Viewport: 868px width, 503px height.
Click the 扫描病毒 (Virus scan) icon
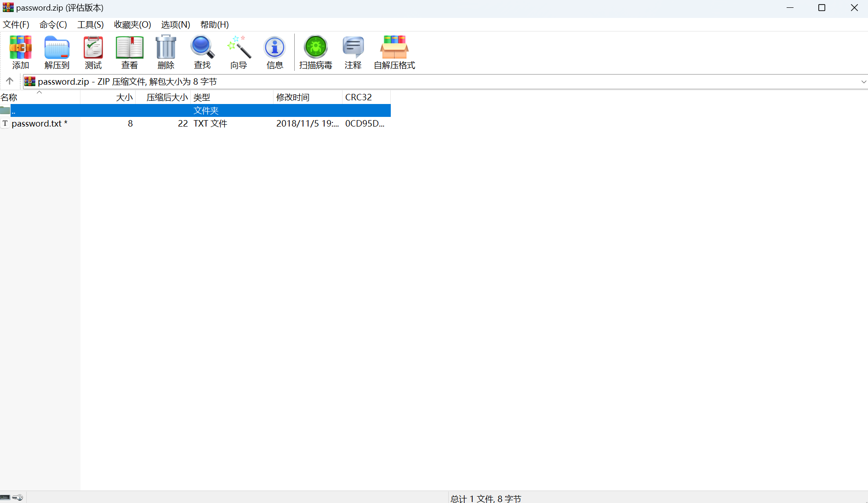(316, 47)
